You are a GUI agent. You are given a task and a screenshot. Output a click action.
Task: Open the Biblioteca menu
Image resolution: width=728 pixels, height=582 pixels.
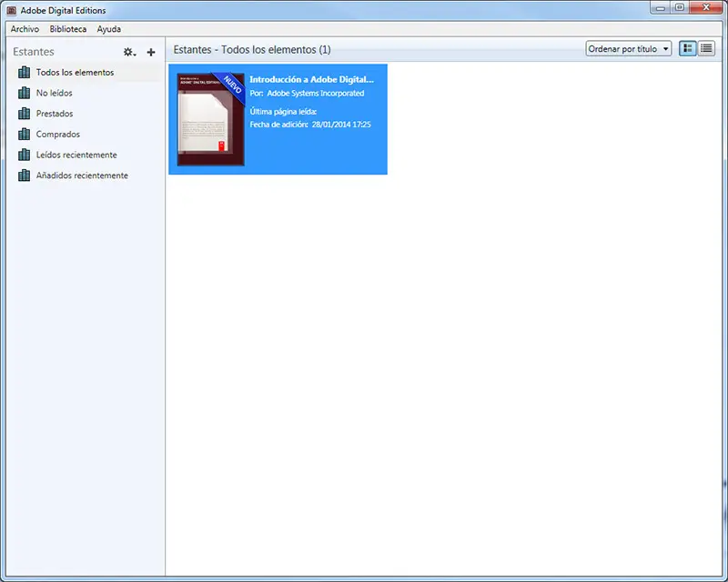(x=68, y=29)
